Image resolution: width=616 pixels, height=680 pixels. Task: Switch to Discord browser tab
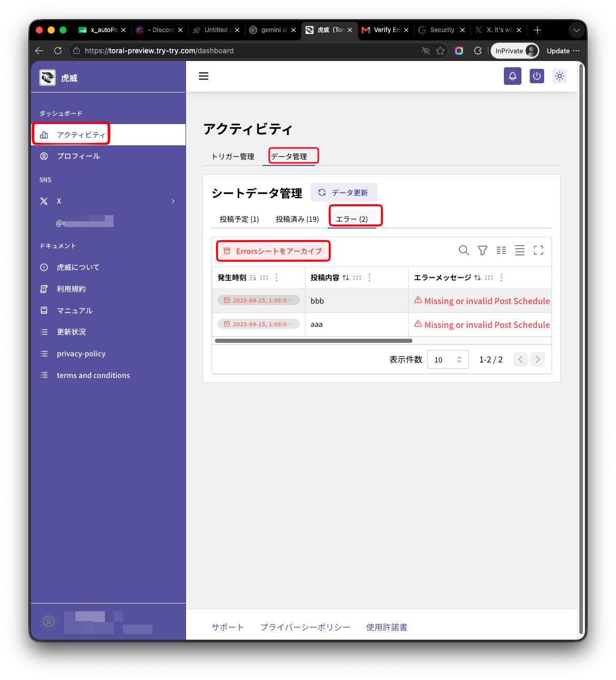pyautogui.click(x=159, y=30)
